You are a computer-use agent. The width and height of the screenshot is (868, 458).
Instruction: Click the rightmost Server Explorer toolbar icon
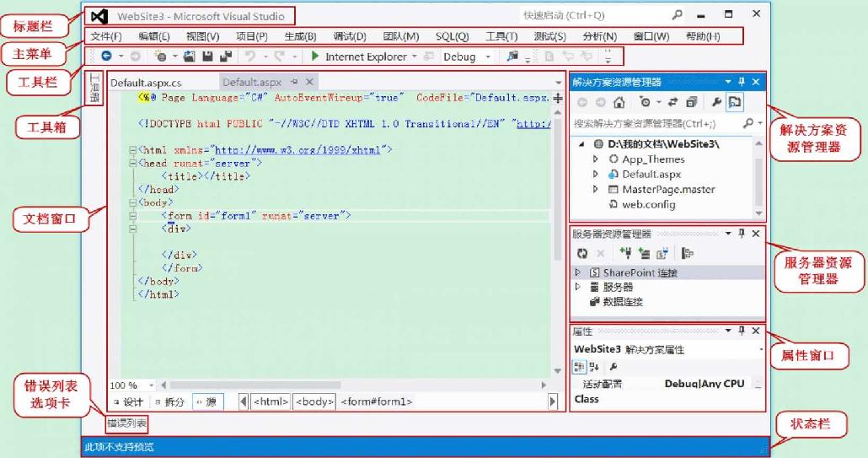pyautogui.click(x=688, y=253)
